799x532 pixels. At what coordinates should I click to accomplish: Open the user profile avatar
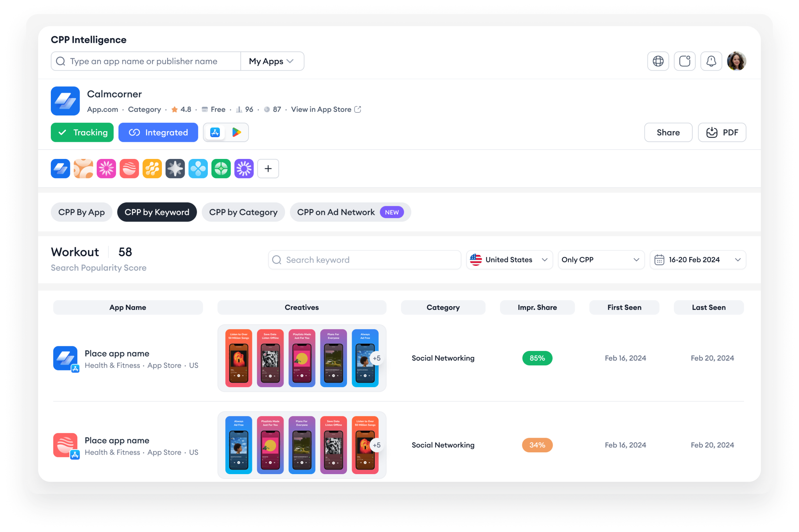736,61
